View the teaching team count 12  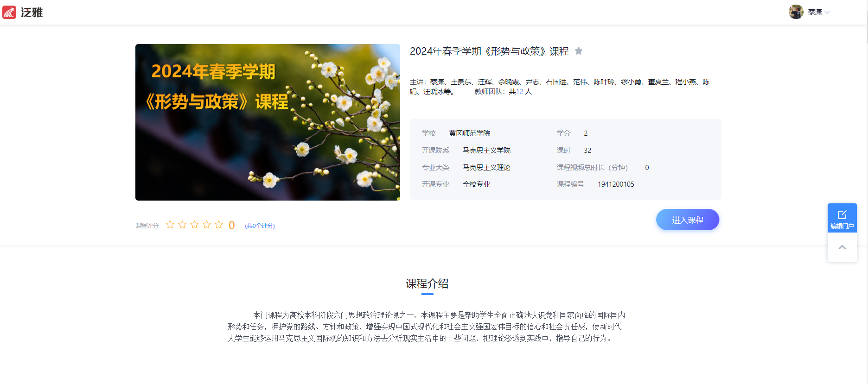(520, 92)
